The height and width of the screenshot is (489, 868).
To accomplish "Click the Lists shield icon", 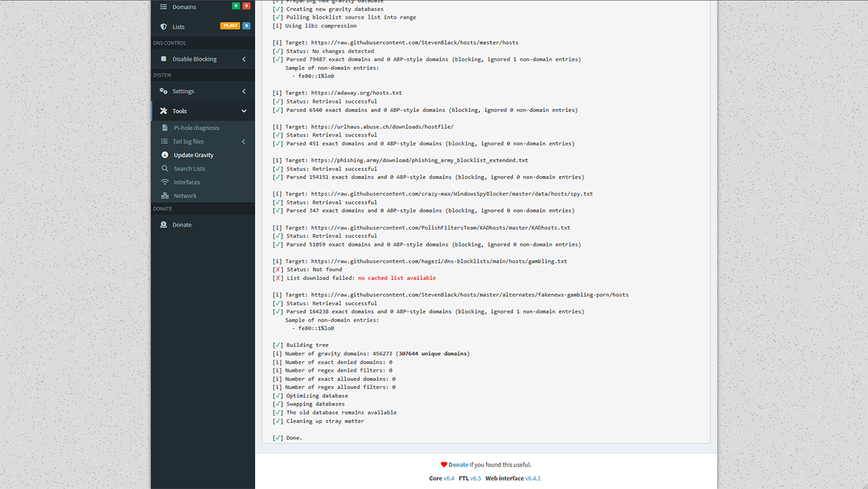I will point(163,26).
